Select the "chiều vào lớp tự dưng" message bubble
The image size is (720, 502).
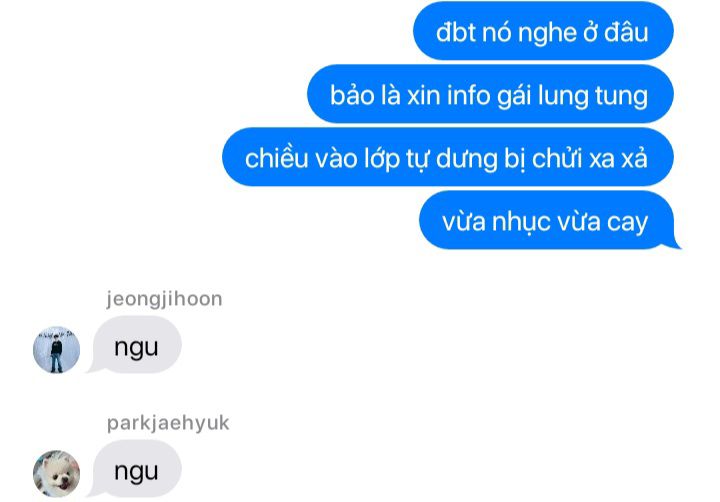[448, 157]
